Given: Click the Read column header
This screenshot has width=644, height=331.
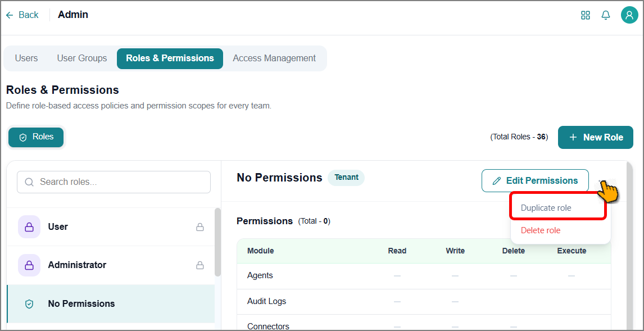Looking at the screenshot, I should coord(397,251).
